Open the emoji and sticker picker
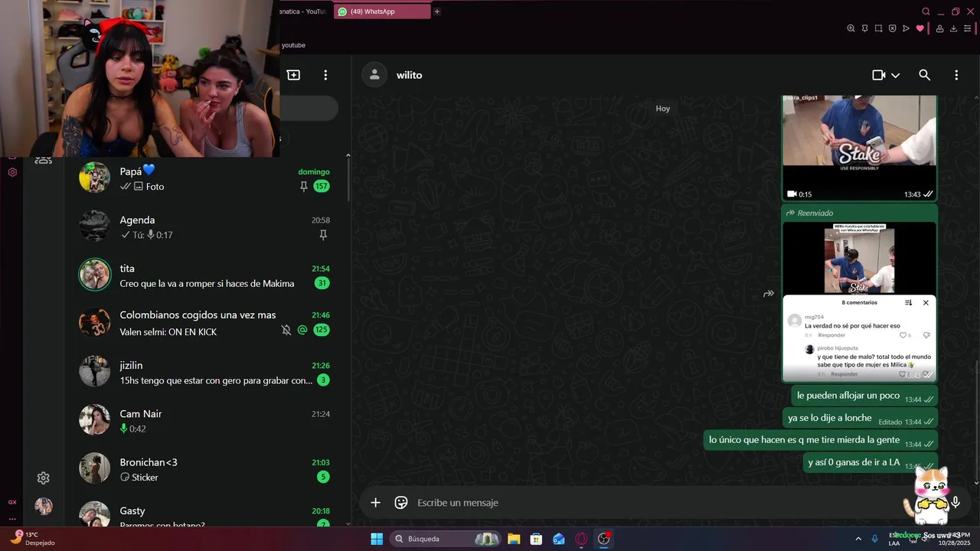This screenshot has width=980, height=551. coord(400,503)
